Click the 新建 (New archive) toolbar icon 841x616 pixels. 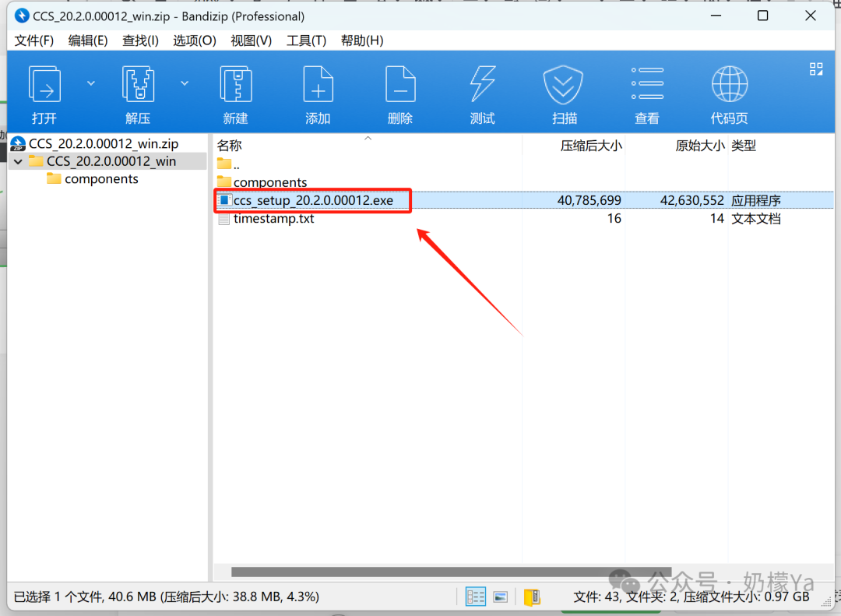(x=236, y=83)
